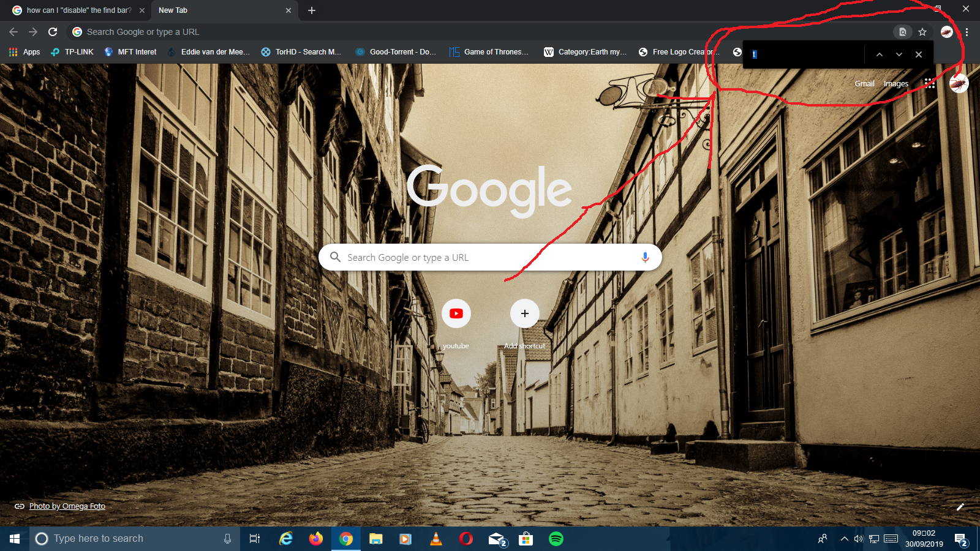Open volume control in system tray
Viewport: 980px width, 551px height.
(859, 539)
